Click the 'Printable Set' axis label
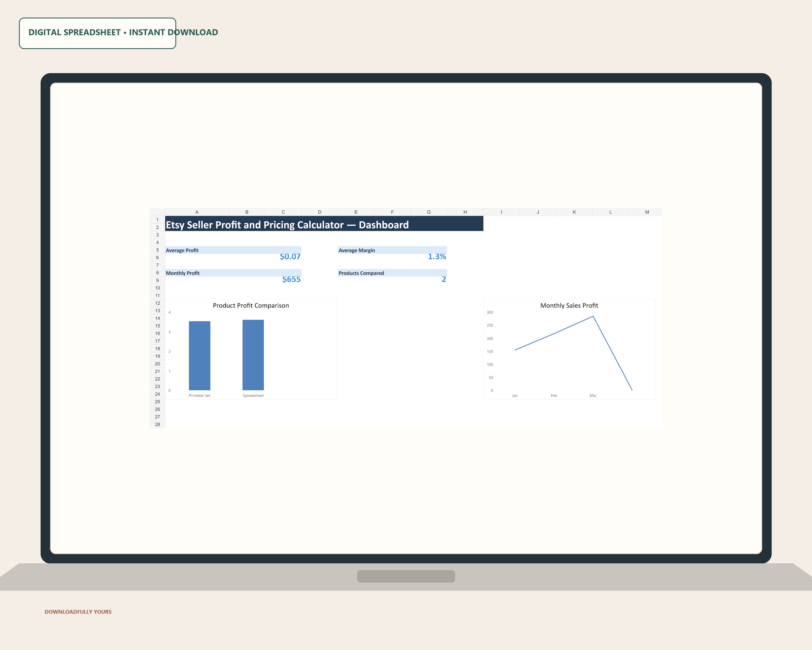 (199, 396)
